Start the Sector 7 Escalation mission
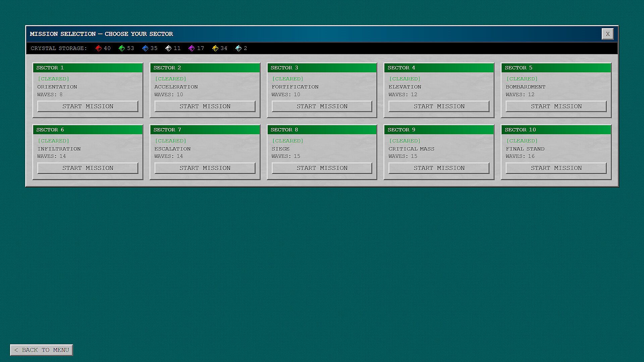 coord(205,168)
